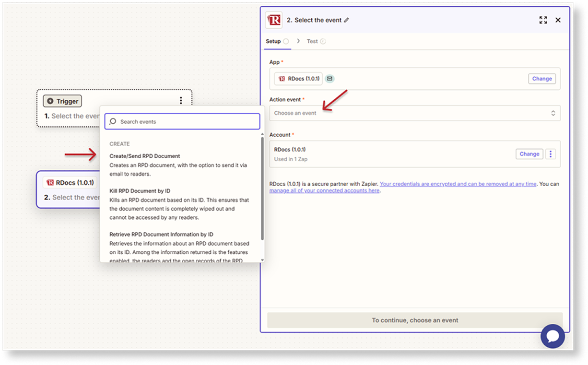This screenshot has width=588, height=365.
Task: Click the event list scroll-down arrow
Action: click(x=262, y=260)
